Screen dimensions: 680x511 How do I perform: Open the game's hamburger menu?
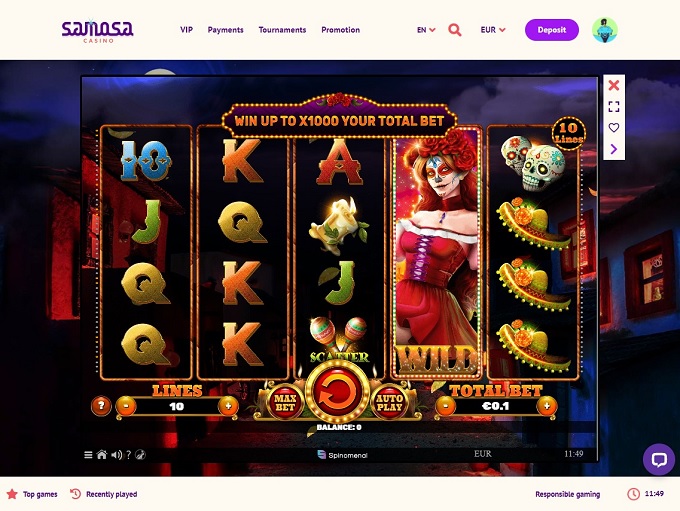[88, 455]
